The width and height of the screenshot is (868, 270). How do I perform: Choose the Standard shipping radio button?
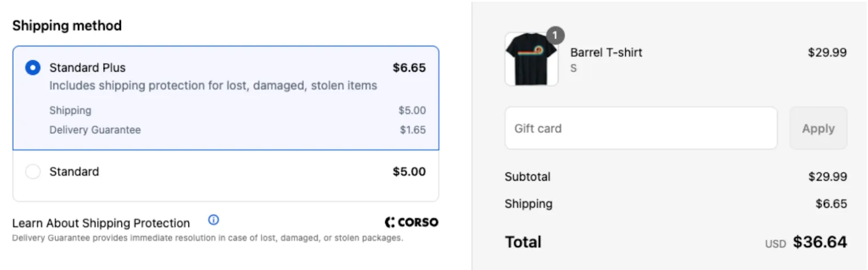coord(33,171)
